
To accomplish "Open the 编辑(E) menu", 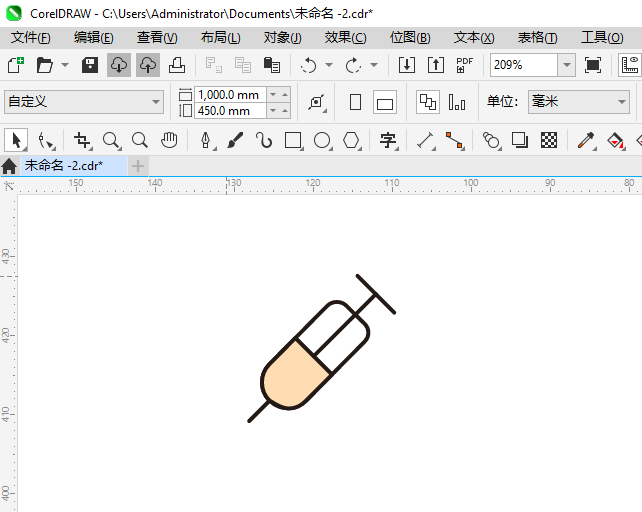I will (x=94, y=38).
